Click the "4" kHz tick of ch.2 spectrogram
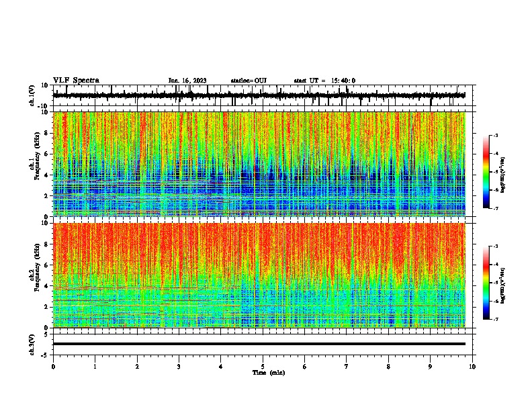This screenshot has width=532, height=411. tap(47, 286)
